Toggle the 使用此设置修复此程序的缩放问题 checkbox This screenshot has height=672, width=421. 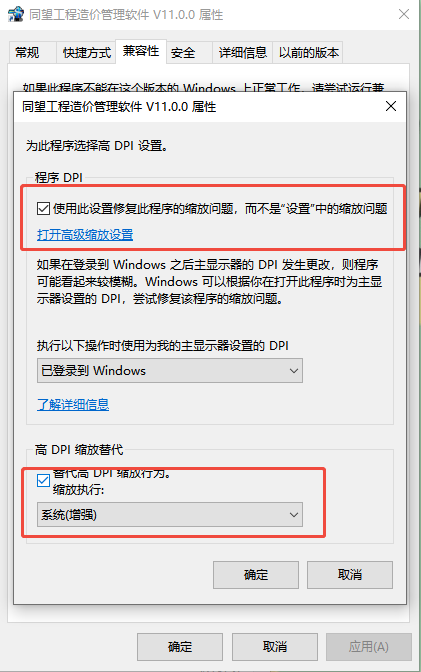(43, 209)
